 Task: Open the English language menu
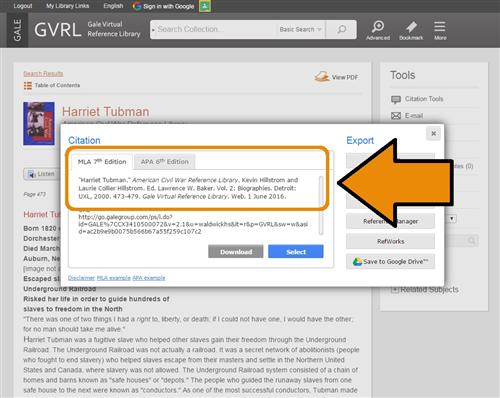coord(113,6)
